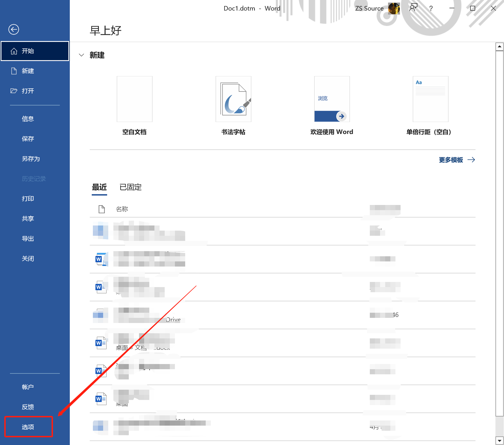
Task: Open the feedback person icon in title bar
Action: pyautogui.click(x=413, y=8)
